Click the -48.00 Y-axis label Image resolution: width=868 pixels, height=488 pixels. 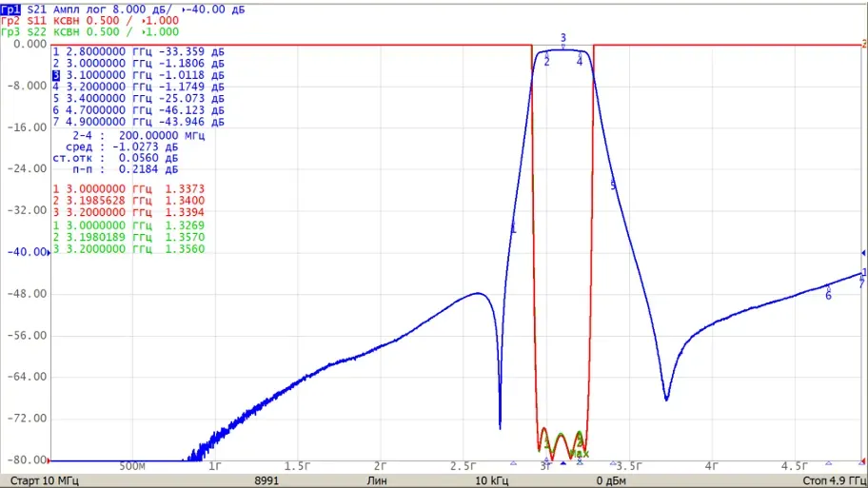(27, 293)
